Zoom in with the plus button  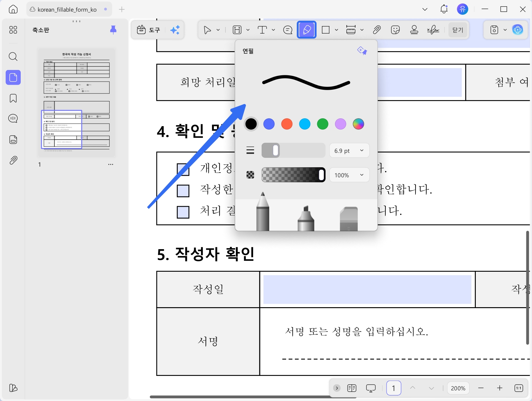[500, 388]
